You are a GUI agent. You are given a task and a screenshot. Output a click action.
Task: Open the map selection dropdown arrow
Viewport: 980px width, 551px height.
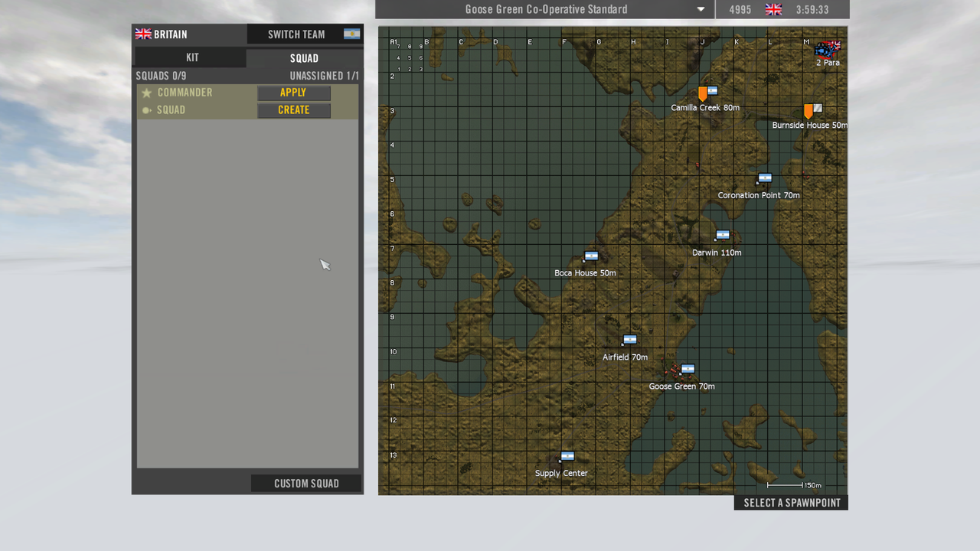tap(701, 10)
